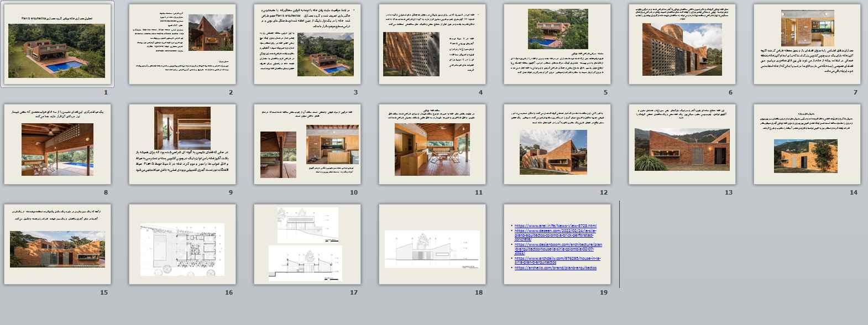The width and height of the screenshot is (868, 325).
Task: Select slide 14 thumbnail
Action: tap(807, 144)
